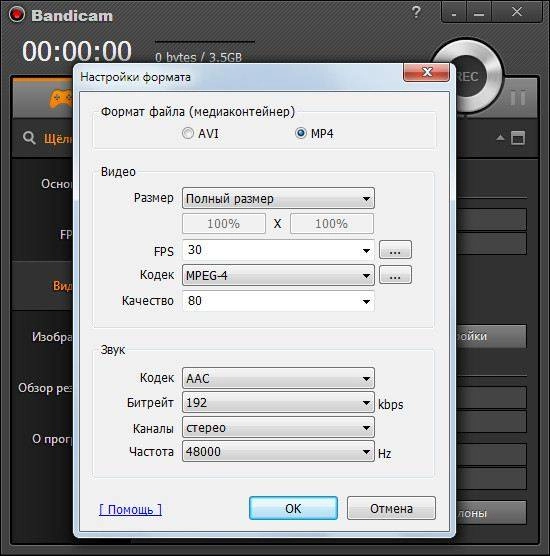Click the window mode icon in Bandicam
Screen dimensions: 550x556
coord(518,138)
